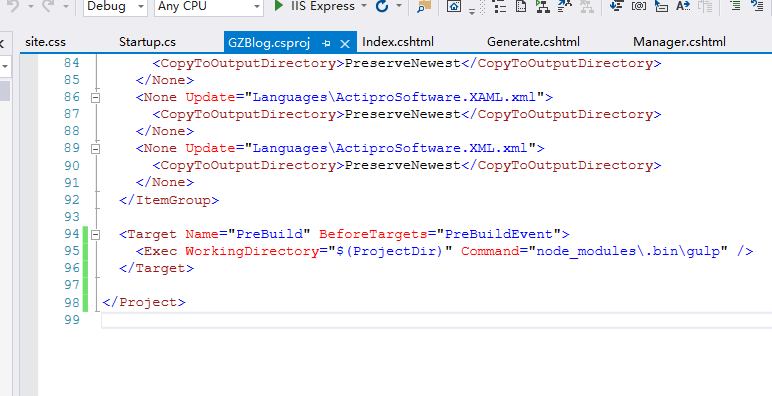Click PreserveNewest text on line 90
This screenshot has height=396, width=772.
coord(403,165)
